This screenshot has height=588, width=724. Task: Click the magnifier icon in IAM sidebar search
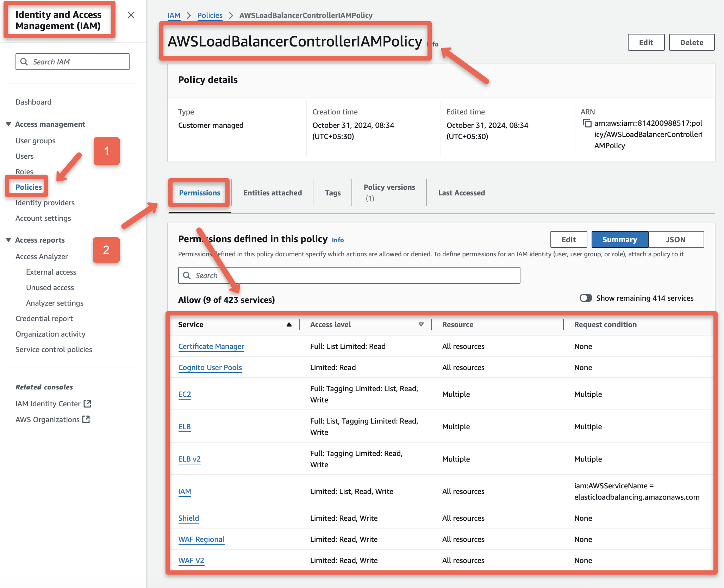(x=24, y=61)
